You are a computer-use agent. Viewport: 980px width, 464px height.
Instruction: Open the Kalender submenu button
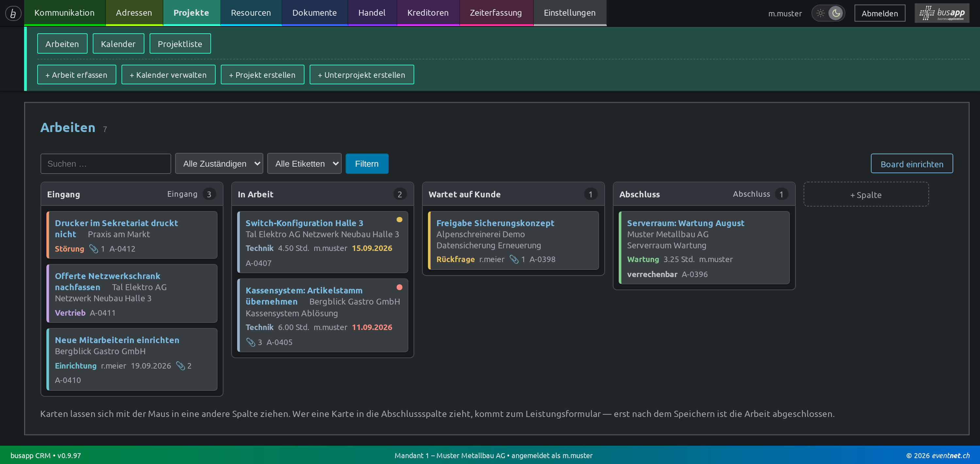[x=118, y=43]
